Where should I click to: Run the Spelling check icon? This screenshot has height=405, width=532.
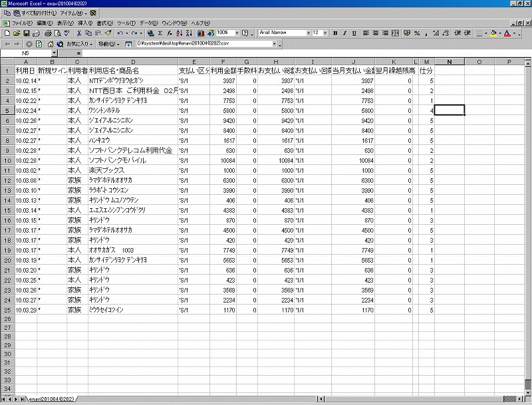pos(67,33)
